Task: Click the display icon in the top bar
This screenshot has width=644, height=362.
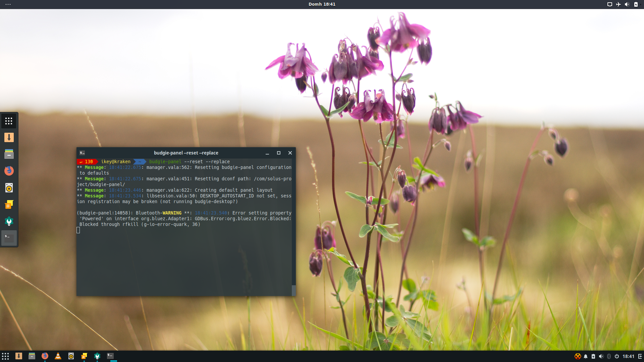Action: coord(610,4)
